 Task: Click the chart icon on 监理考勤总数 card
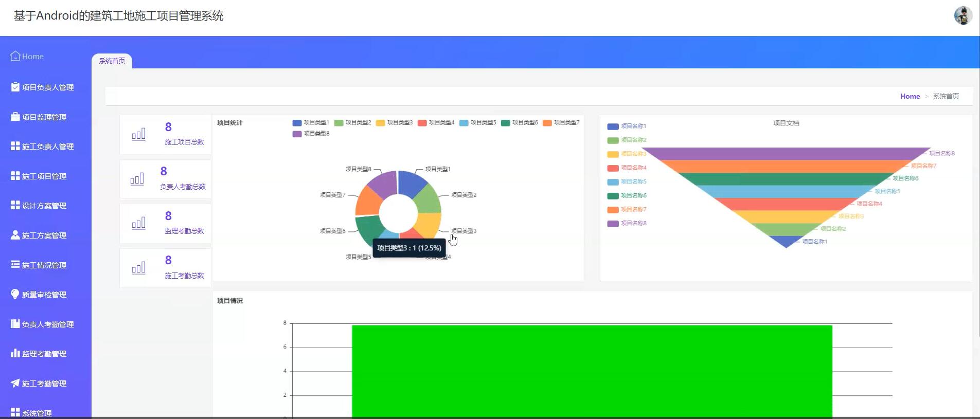point(139,223)
